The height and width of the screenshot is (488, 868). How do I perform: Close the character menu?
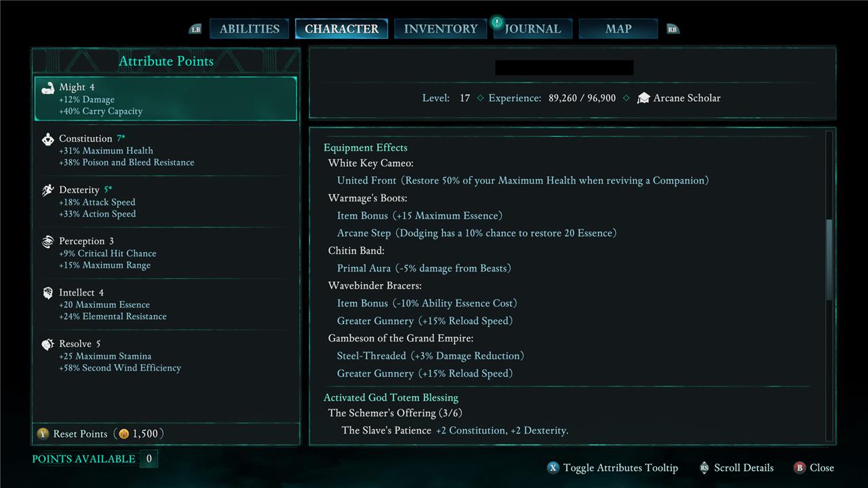click(814, 468)
